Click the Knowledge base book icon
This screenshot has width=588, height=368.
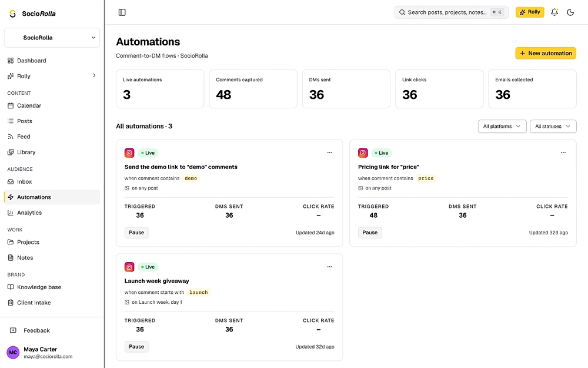coord(11,287)
